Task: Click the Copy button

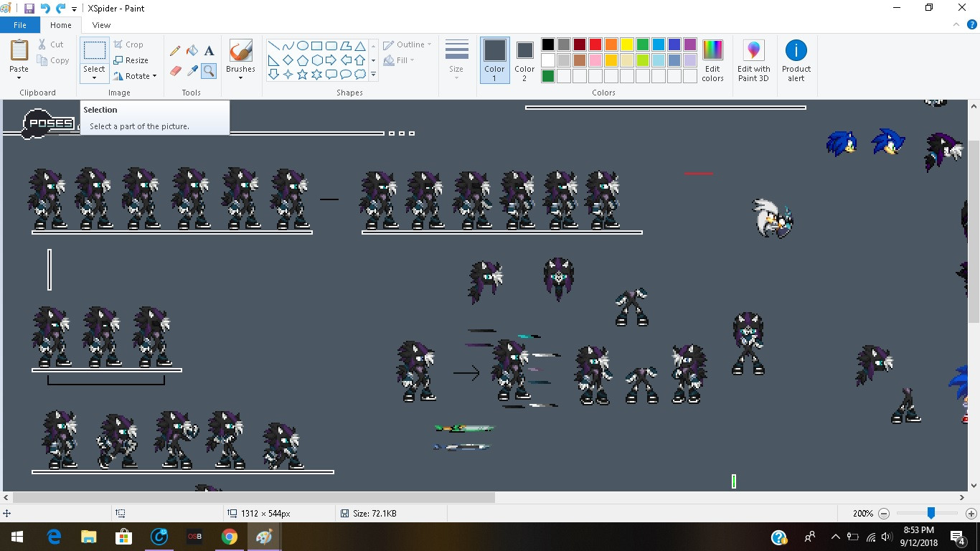Action: coord(53,60)
